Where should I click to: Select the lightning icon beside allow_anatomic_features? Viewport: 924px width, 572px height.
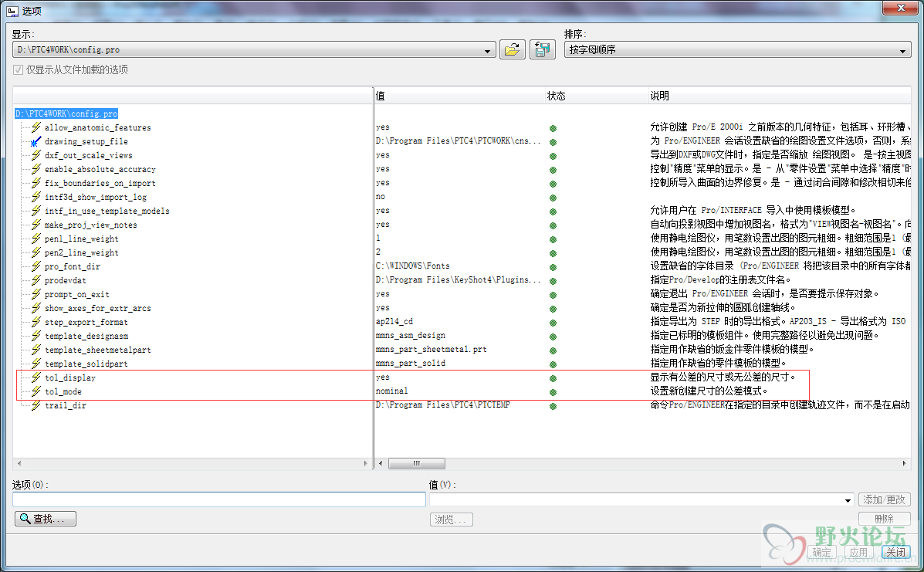36,127
